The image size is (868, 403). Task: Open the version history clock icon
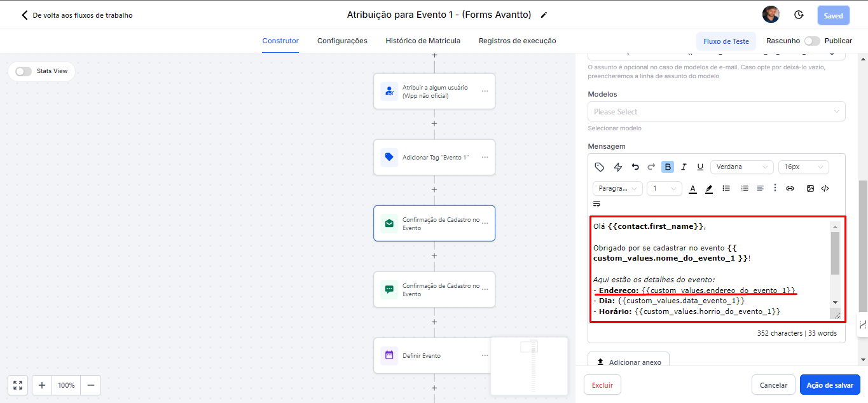[799, 15]
